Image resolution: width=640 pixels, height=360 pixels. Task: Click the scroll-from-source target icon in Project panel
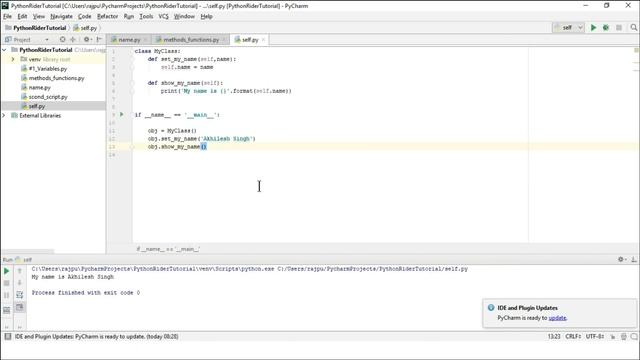click(x=62, y=40)
